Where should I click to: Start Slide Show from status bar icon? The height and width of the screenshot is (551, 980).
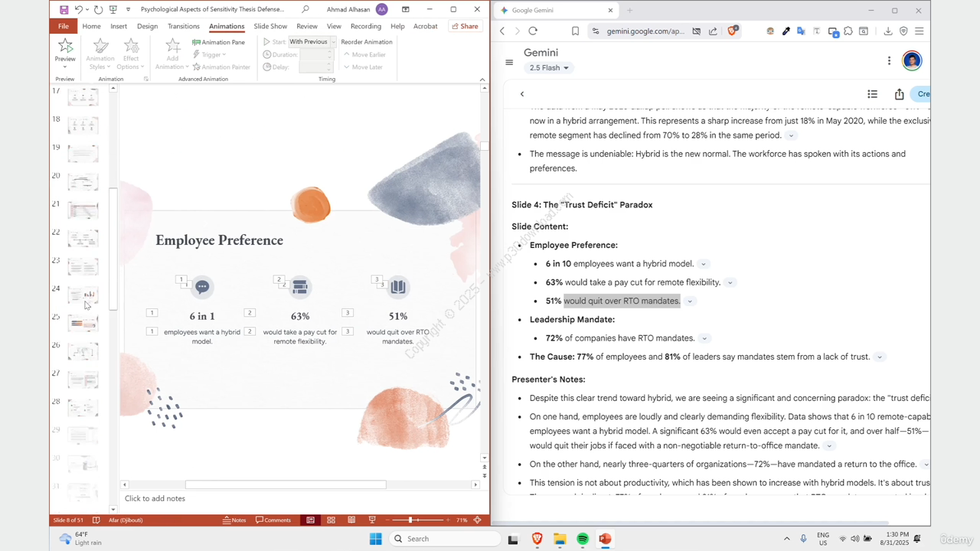click(371, 520)
